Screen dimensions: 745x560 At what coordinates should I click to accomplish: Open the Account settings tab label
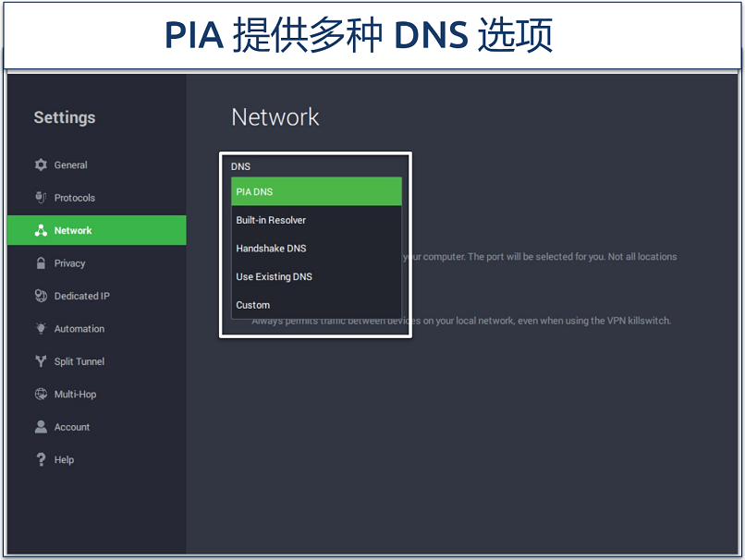pos(71,427)
